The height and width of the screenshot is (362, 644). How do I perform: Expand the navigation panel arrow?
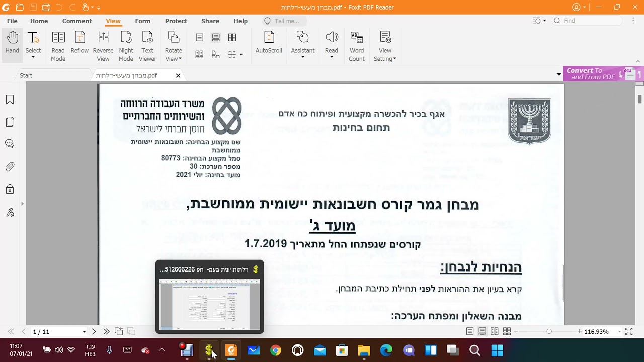pos(22,204)
